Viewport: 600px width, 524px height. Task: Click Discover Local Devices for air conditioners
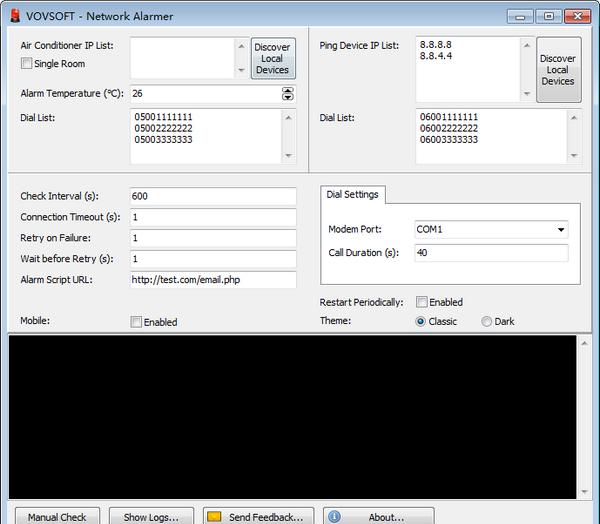pos(273,59)
